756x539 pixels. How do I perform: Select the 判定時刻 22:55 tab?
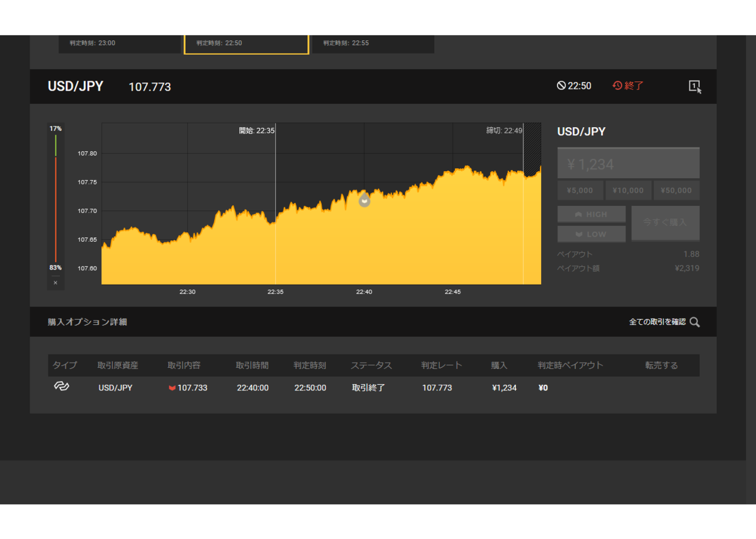(373, 43)
